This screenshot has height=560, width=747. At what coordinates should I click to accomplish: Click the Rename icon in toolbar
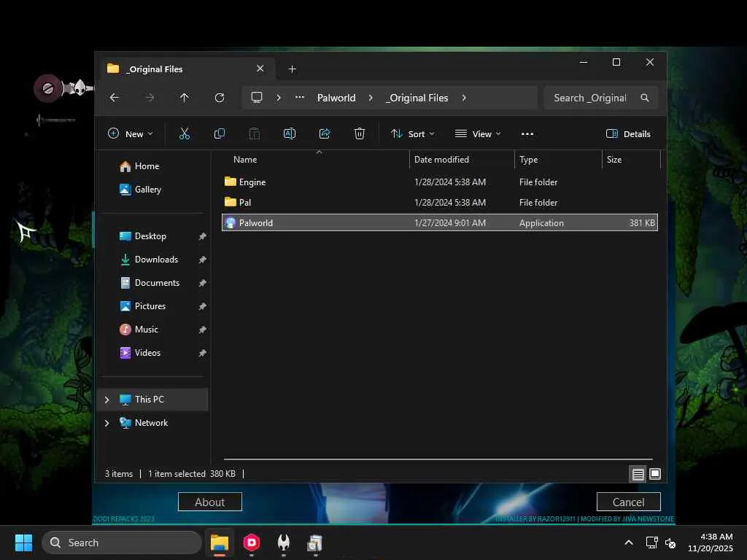(289, 133)
